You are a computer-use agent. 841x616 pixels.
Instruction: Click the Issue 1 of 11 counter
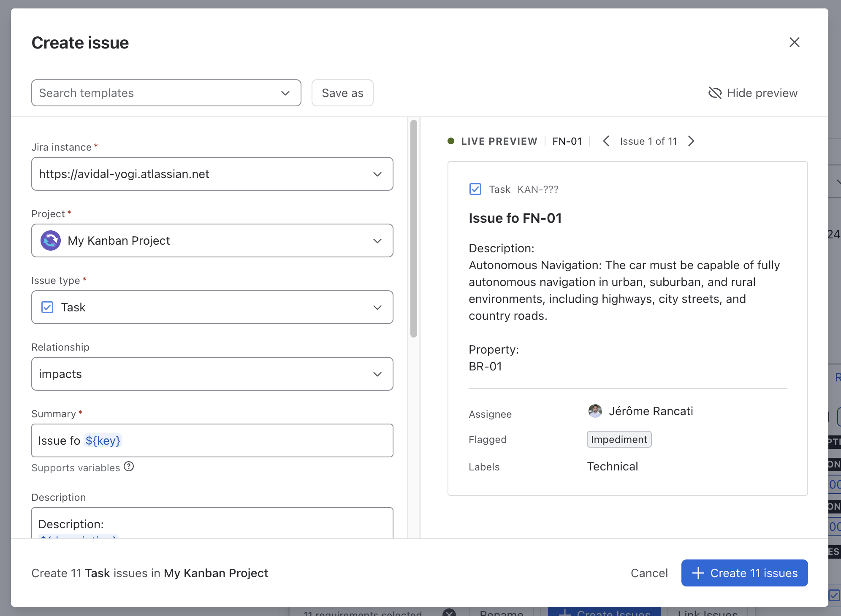pyautogui.click(x=648, y=141)
